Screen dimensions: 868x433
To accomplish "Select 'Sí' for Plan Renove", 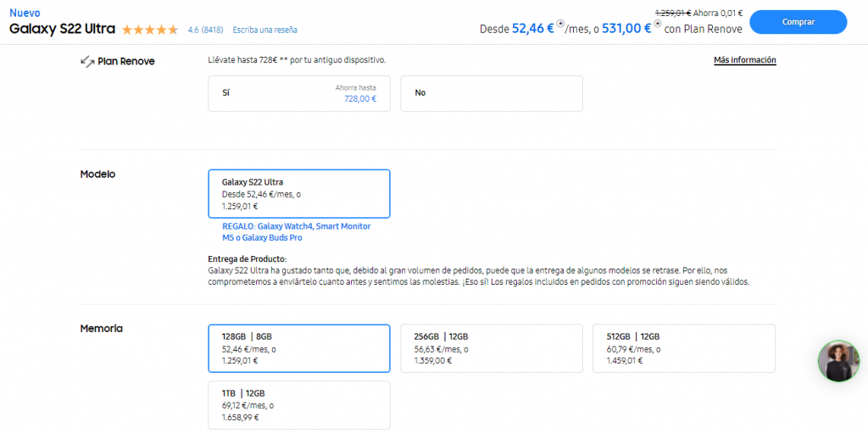I will (x=299, y=93).
